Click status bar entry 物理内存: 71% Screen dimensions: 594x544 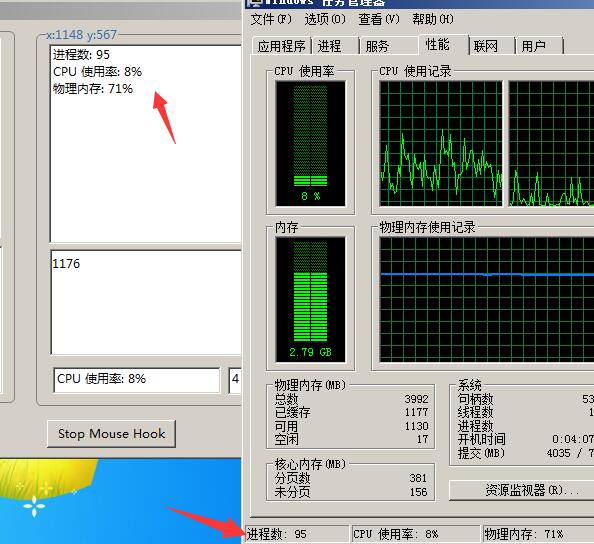pos(539,534)
